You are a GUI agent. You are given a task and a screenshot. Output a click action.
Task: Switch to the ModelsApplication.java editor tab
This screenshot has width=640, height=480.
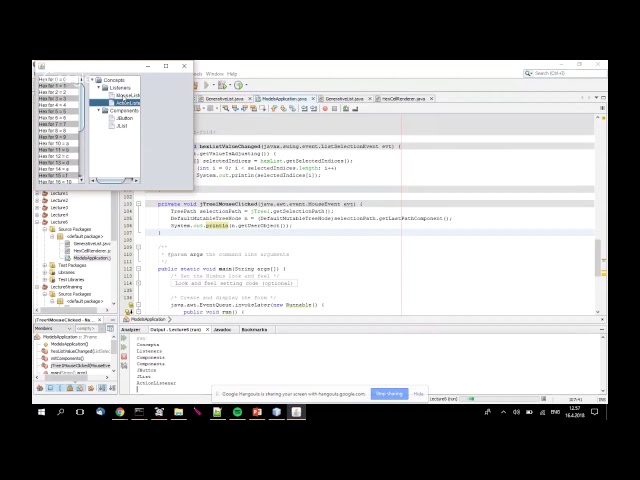[x=284, y=99]
